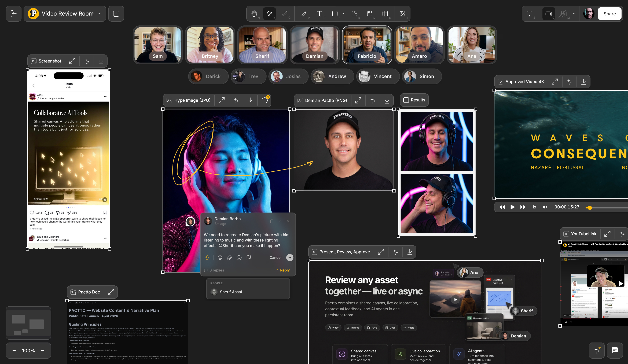Viewport: 628px width, 364px height.
Task: Open the AI image generation tool
Action: point(402,14)
